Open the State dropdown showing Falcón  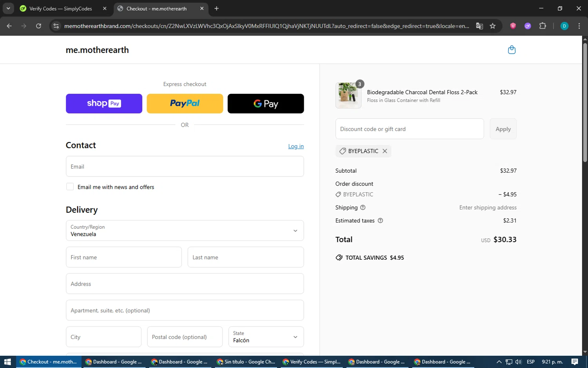pos(266,337)
